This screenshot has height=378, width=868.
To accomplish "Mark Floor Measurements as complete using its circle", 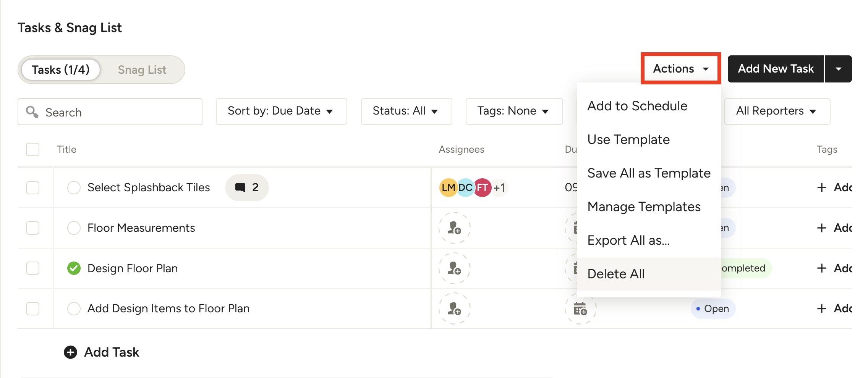I will point(74,228).
